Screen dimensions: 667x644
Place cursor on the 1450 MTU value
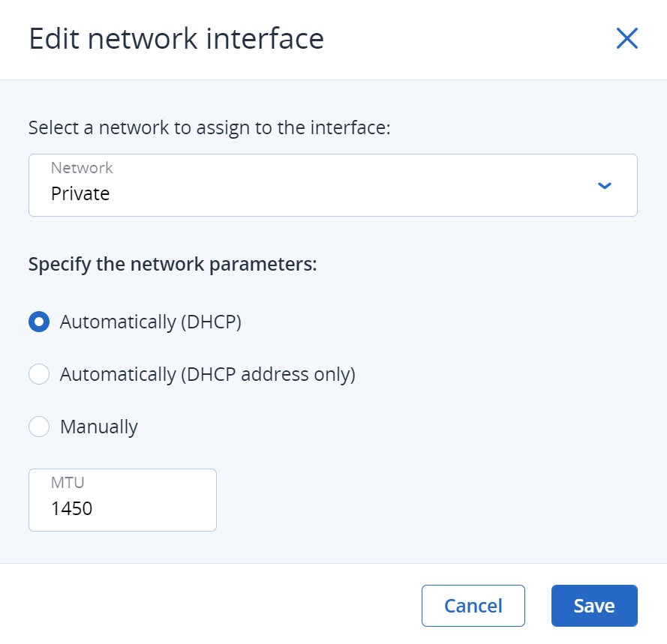pos(72,509)
